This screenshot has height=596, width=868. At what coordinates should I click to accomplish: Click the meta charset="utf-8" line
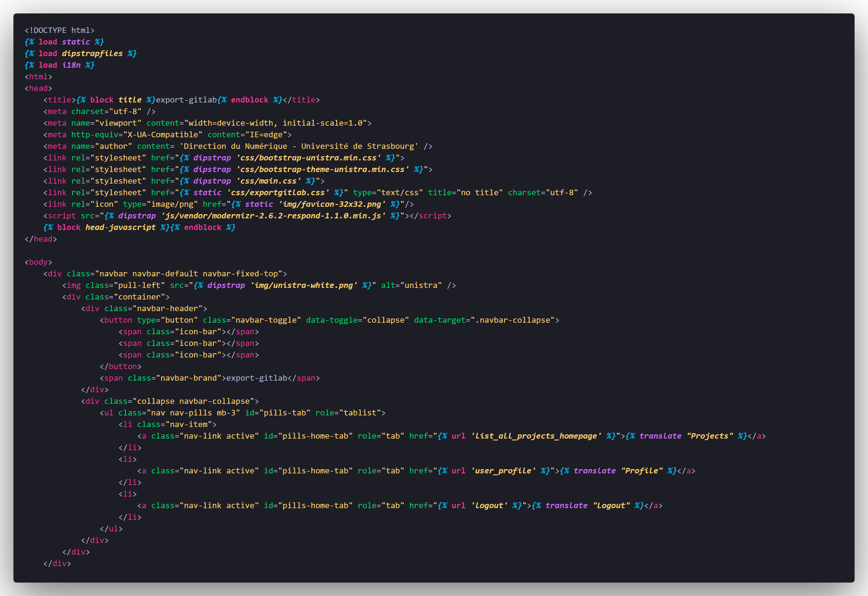(99, 111)
